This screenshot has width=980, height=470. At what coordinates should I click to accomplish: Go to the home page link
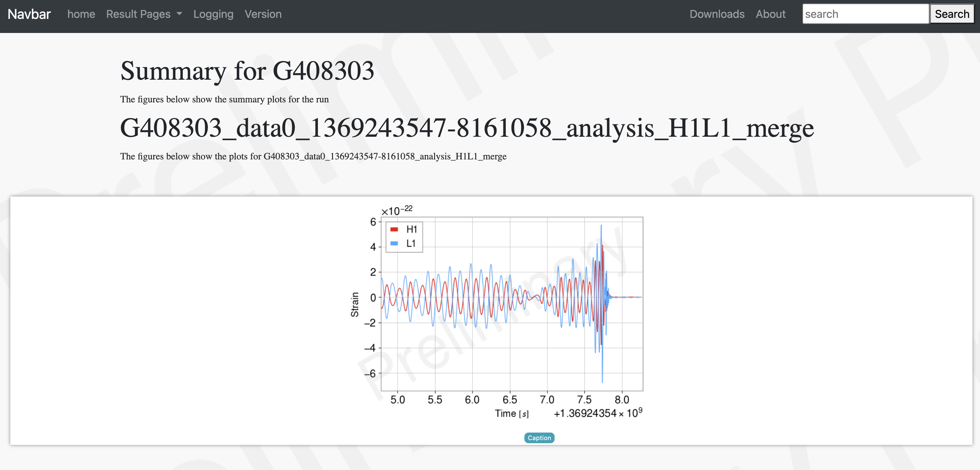coord(81,14)
